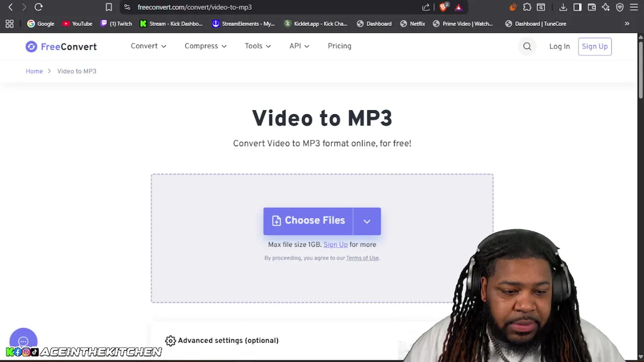Open the downloads arrow icon

tap(563, 7)
